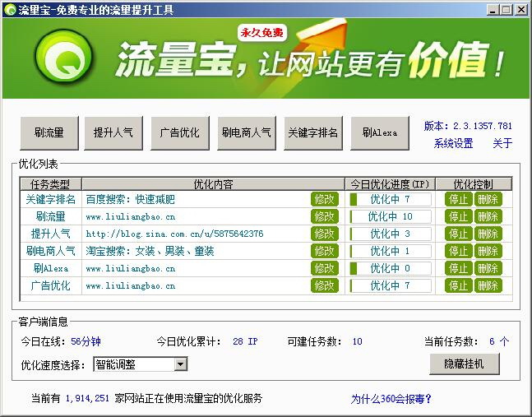Open 系统设置 link

pos(453,143)
